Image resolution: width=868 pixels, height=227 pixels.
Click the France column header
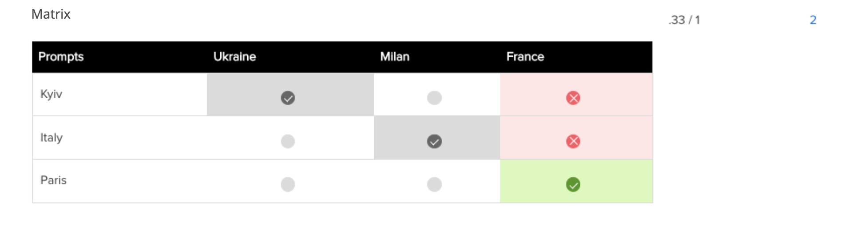pyautogui.click(x=525, y=57)
